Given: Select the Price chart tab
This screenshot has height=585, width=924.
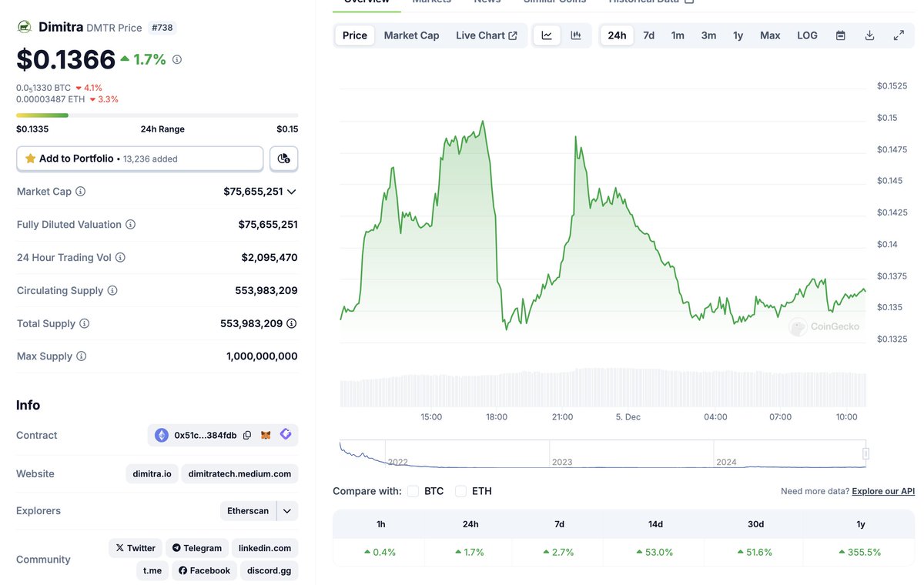Looking at the screenshot, I should point(355,35).
